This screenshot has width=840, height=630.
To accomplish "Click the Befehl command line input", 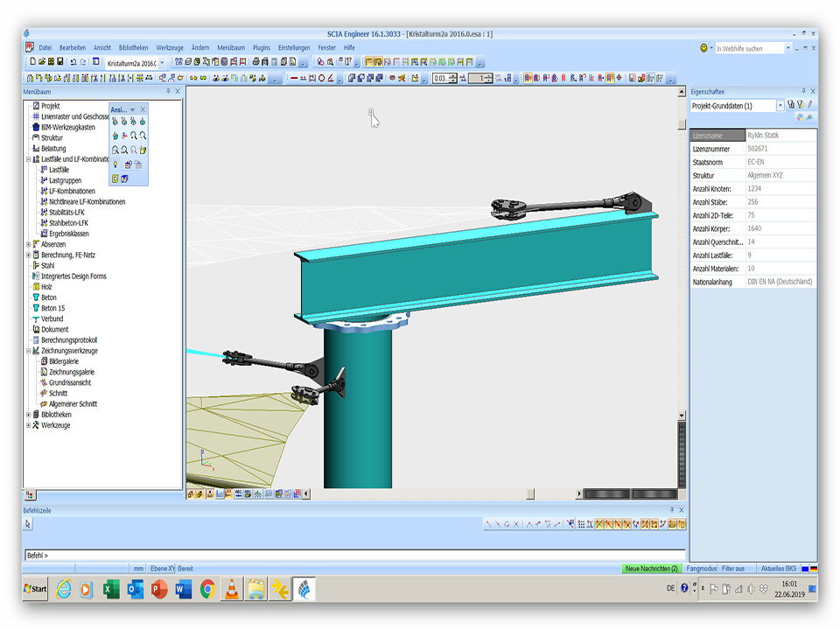I will tap(350, 555).
